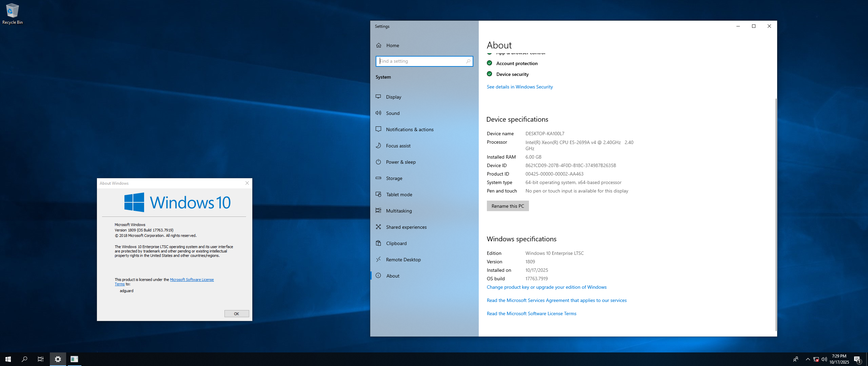Open Storage settings page
This screenshot has height=366, width=868.
[x=394, y=178]
